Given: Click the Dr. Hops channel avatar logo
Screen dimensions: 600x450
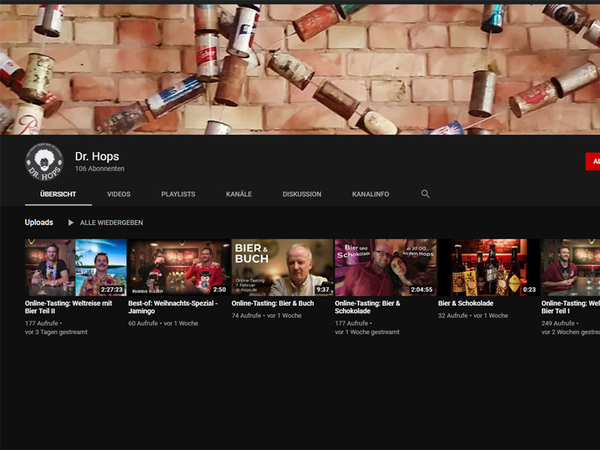Looking at the screenshot, I should pos(44,162).
